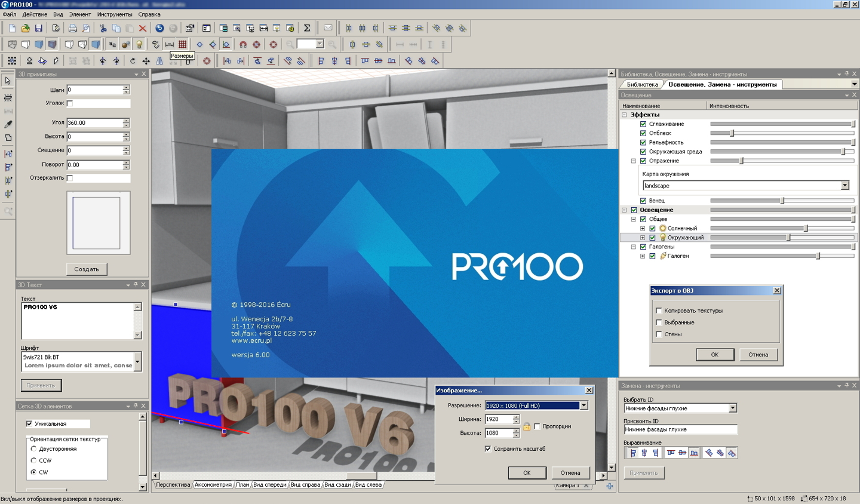Click the Move four-arrow icon

point(146,60)
